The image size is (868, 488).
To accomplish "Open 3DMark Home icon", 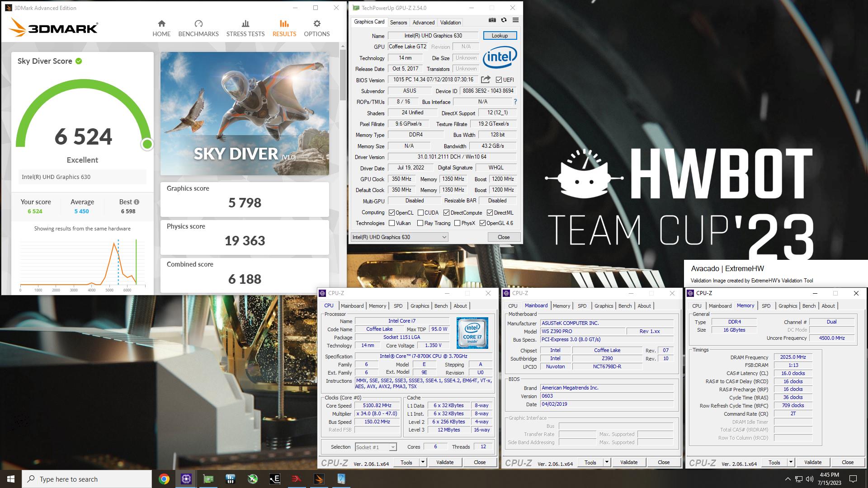I will [161, 24].
